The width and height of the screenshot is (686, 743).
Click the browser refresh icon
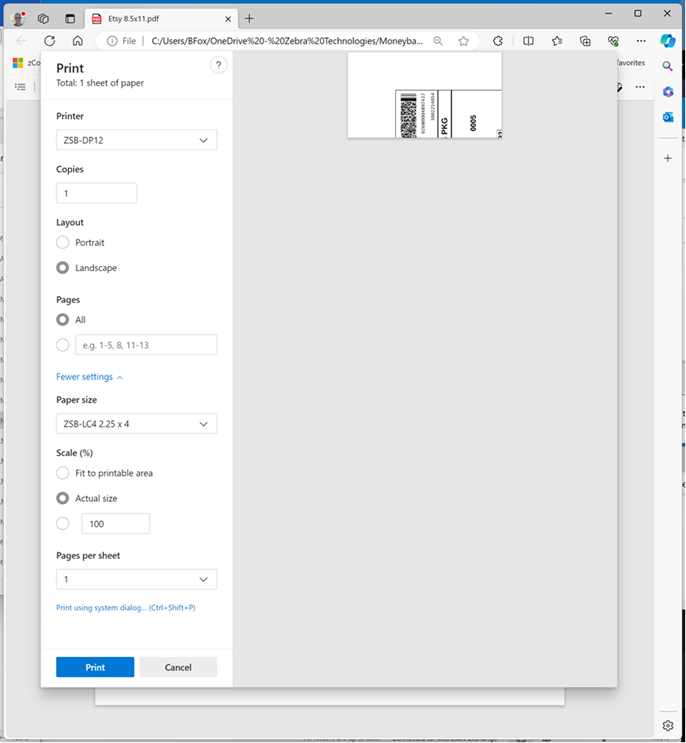[50, 41]
